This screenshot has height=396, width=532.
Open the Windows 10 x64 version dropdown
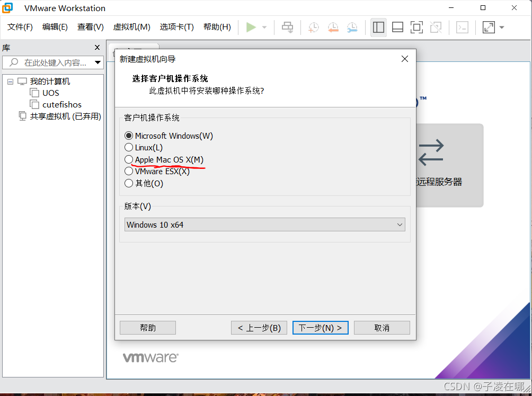click(264, 224)
